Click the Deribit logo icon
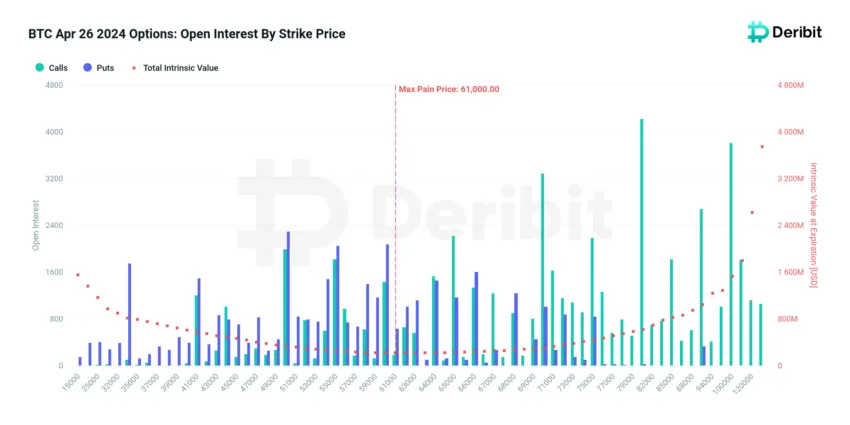This screenshot has height=425, width=850. click(x=757, y=33)
